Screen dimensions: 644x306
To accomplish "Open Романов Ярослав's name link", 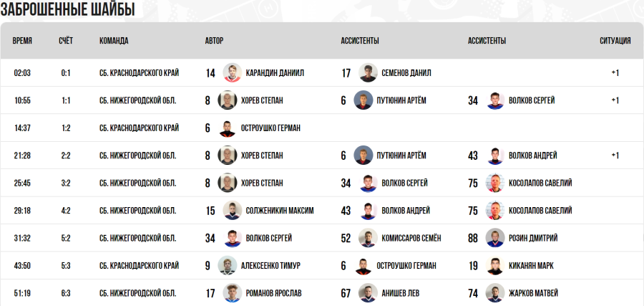I will tap(274, 293).
